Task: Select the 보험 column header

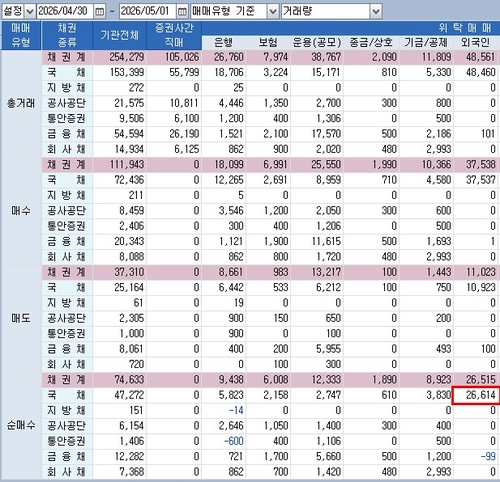Action: point(268,42)
